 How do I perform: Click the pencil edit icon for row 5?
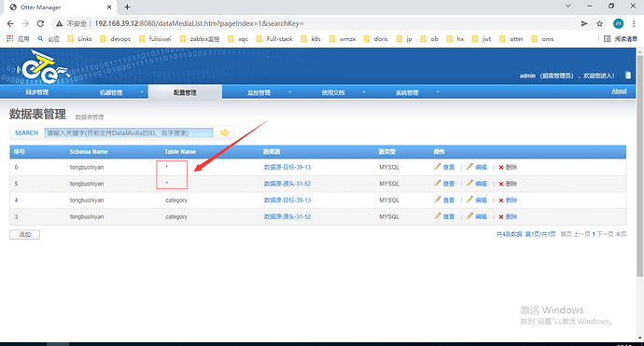[x=469, y=183]
